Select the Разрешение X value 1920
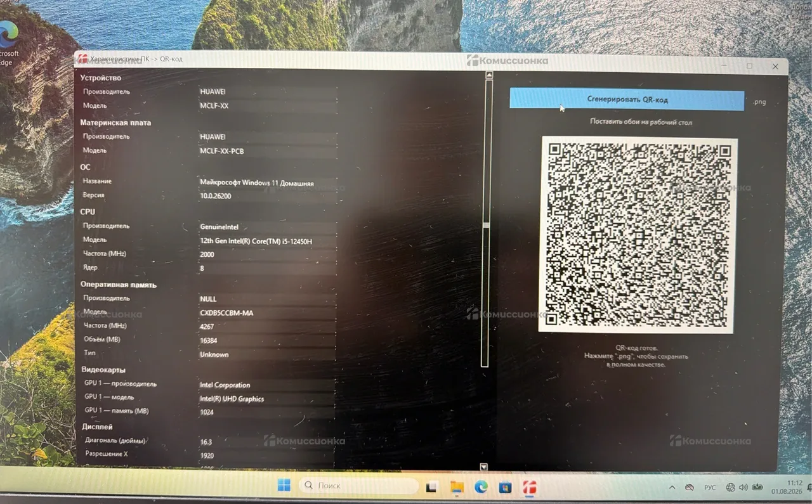812x504 pixels. tap(207, 456)
